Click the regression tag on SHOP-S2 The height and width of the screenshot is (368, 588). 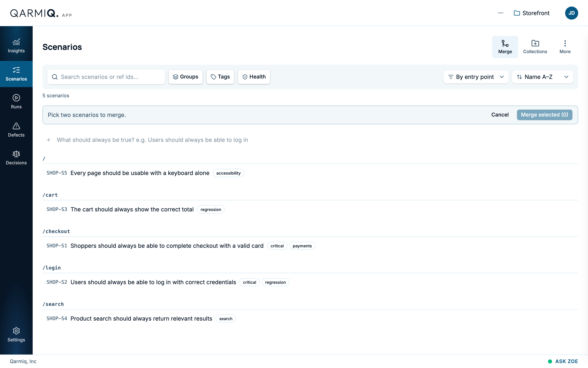point(275,282)
